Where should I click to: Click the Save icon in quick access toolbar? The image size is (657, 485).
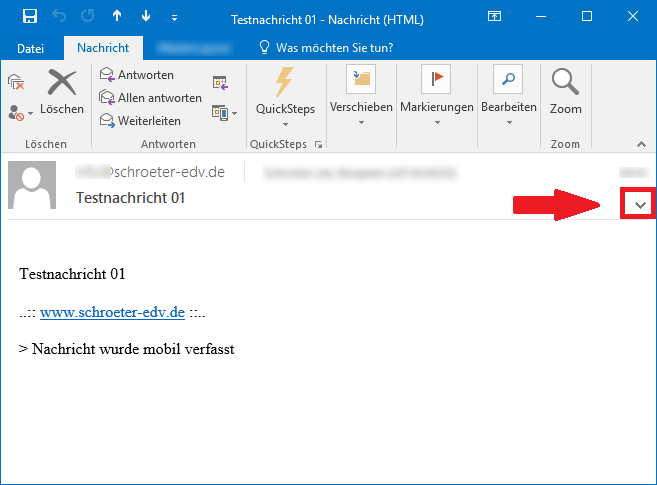(29, 17)
